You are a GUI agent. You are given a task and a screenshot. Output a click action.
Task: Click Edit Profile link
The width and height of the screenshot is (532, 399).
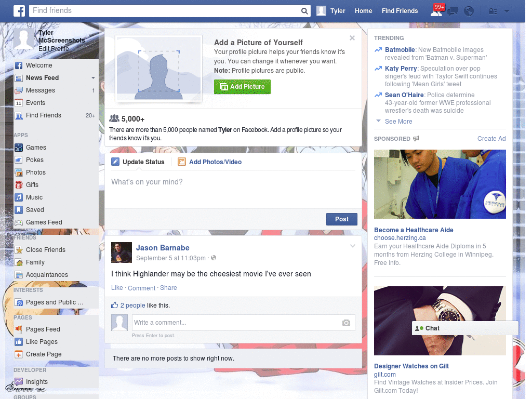(x=54, y=48)
